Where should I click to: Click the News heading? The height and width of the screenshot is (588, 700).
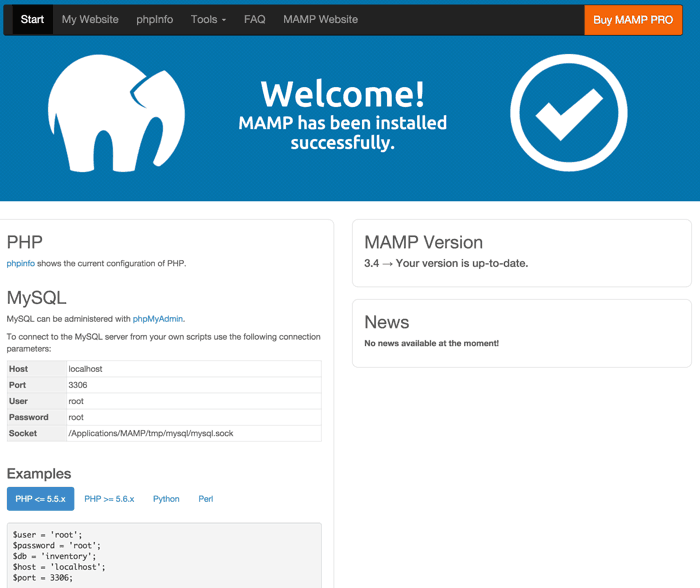[x=387, y=322]
